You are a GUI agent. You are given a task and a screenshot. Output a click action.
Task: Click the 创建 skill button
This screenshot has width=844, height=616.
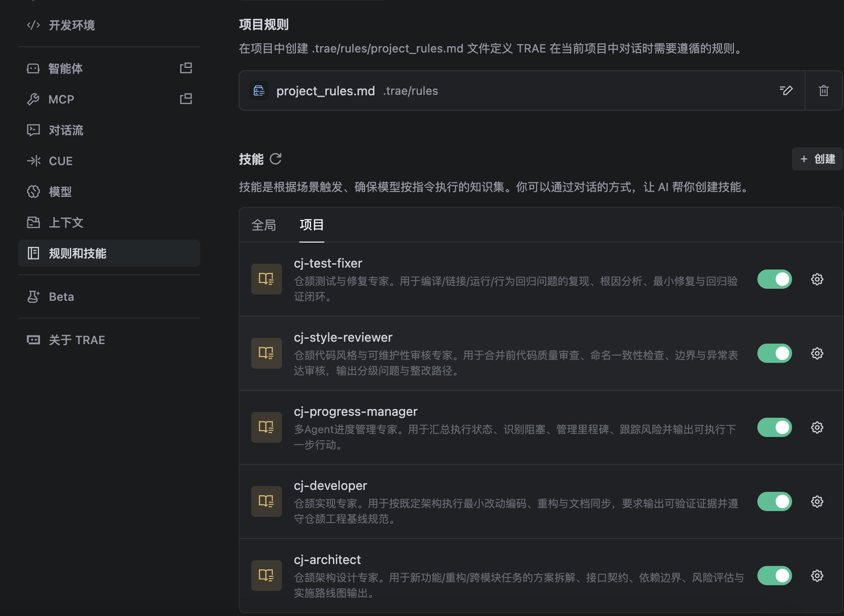point(817,159)
